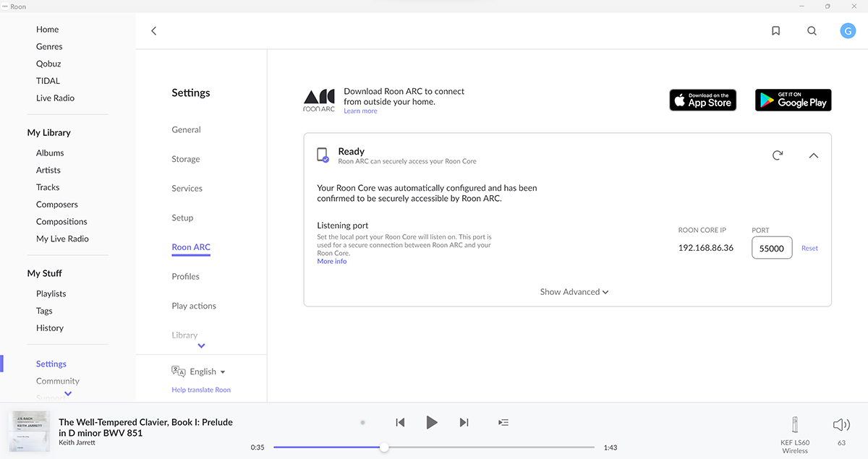
Task: Open the profile avatar G
Action: point(848,31)
